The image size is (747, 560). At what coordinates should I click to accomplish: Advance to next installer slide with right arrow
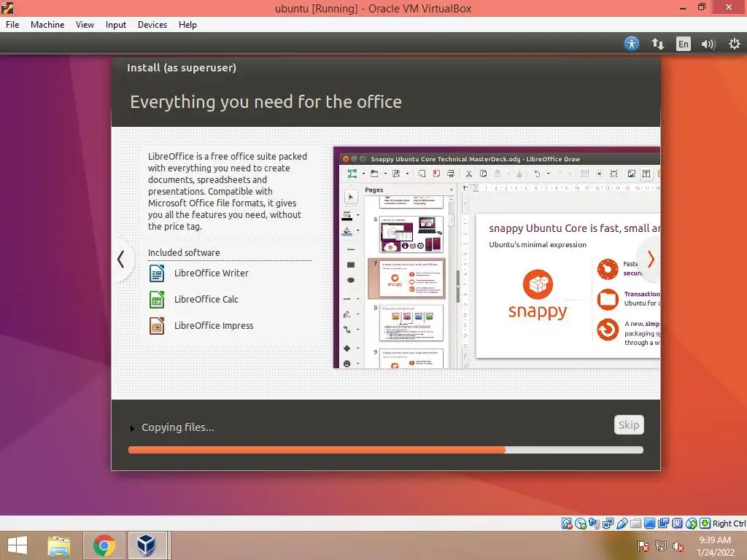point(651,260)
